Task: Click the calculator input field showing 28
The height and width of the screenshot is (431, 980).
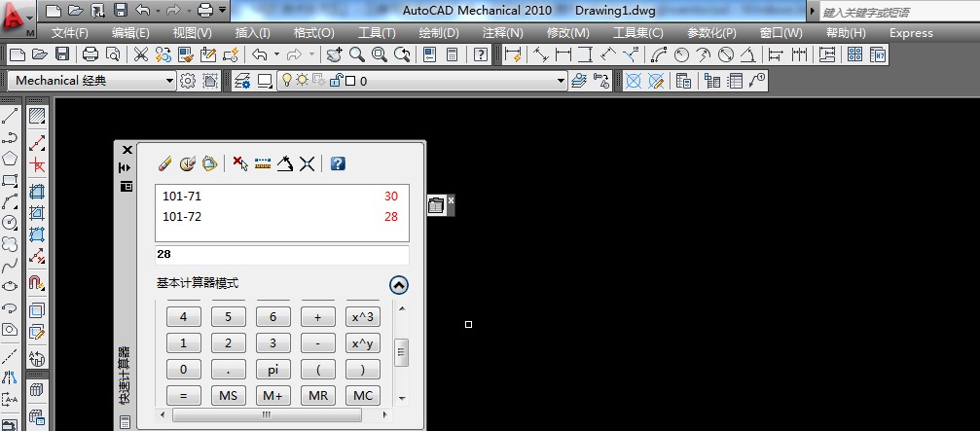Action: pos(282,255)
